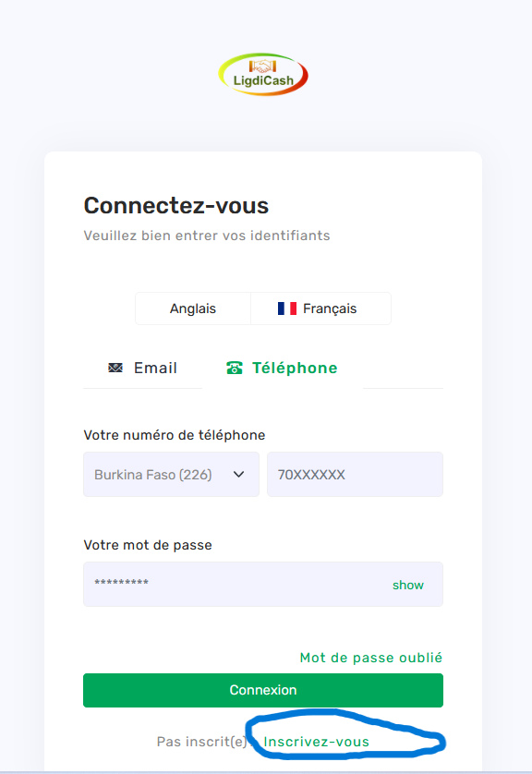
Task: Click the green telephone icon
Action: click(235, 368)
